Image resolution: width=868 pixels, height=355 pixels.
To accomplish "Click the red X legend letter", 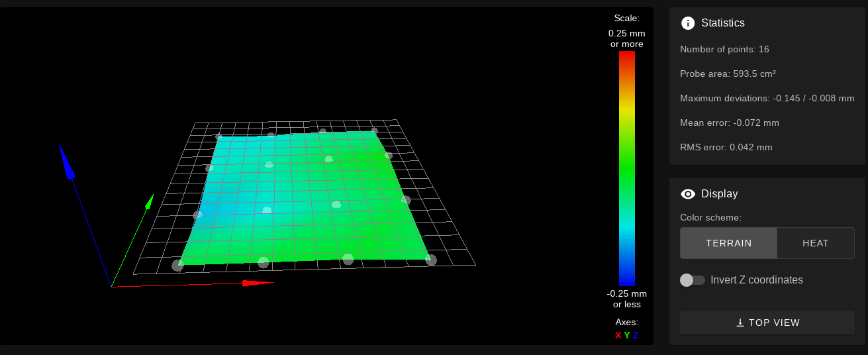I will click(618, 335).
